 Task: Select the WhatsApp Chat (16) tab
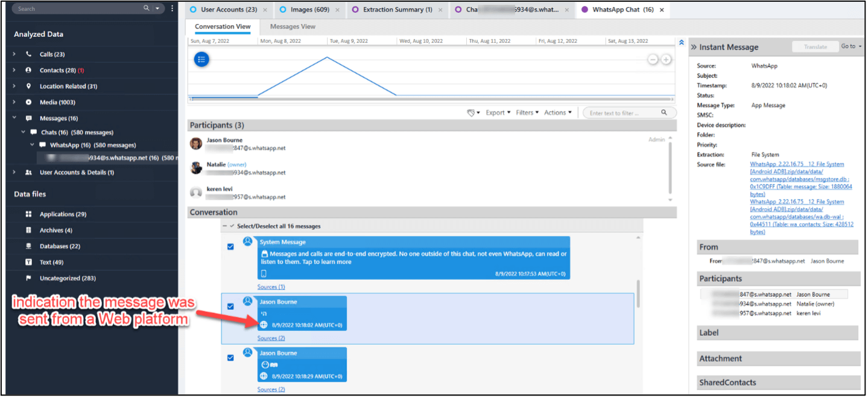(622, 10)
